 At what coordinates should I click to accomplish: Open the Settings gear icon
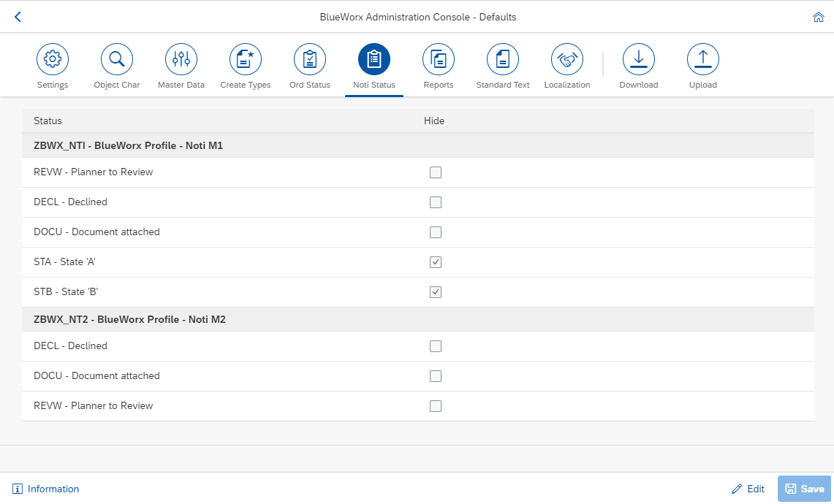point(53,59)
